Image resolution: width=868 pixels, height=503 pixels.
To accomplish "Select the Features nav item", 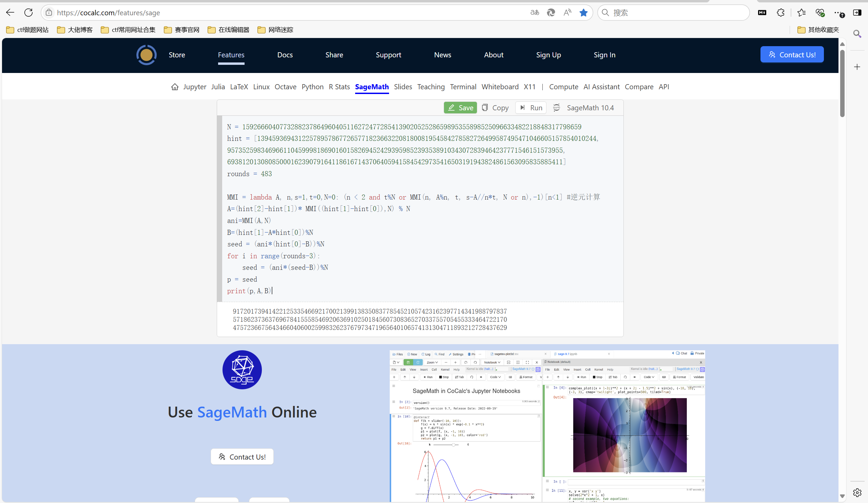I will [231, 55].
